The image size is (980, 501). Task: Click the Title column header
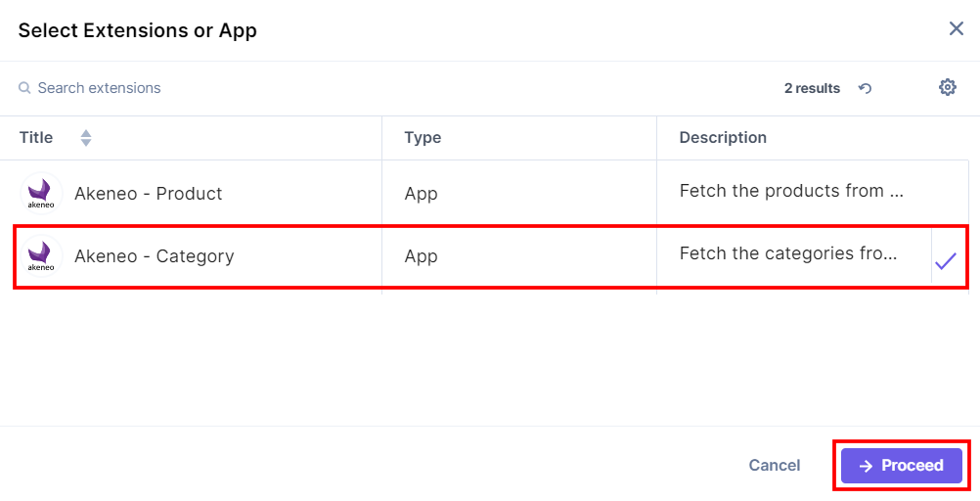36,138
